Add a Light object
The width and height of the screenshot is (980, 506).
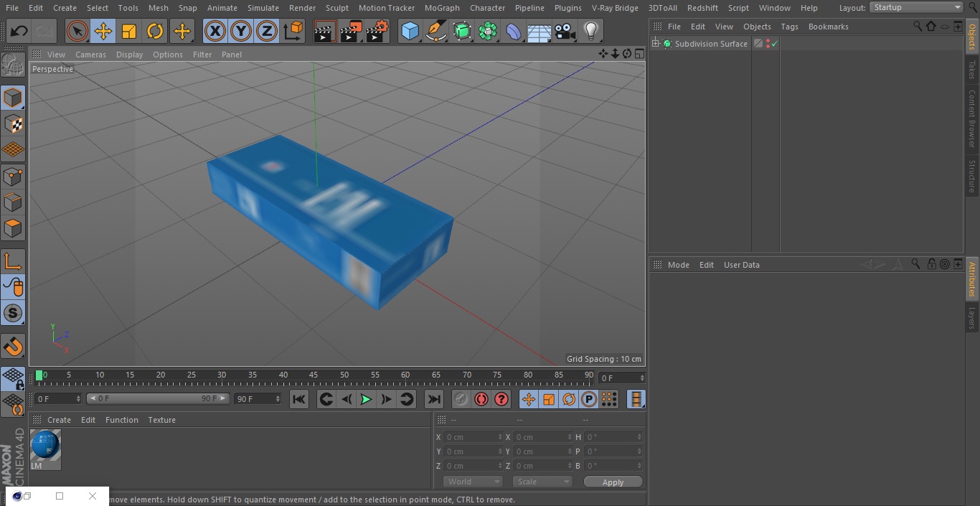point(591,31)
